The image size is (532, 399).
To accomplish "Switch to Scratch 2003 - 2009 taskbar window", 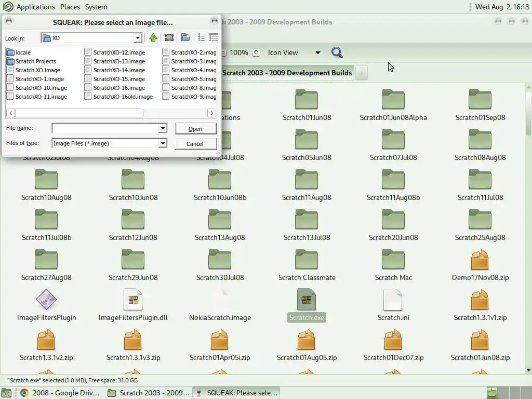I will click(x=148, y=393).
